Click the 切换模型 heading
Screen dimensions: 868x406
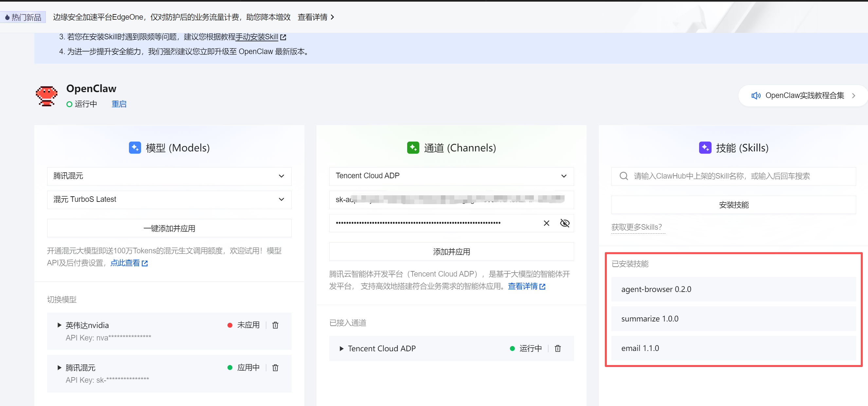(62, 300)
